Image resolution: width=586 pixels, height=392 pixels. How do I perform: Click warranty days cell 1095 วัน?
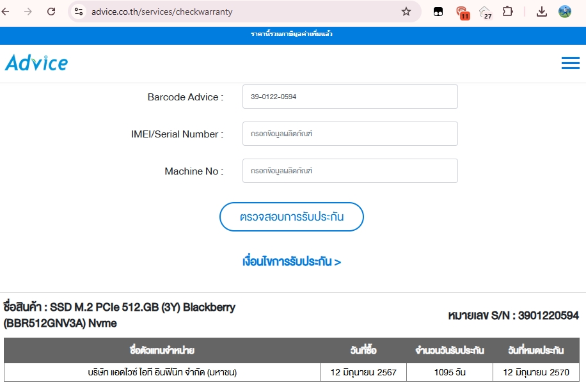click(450, 373)
